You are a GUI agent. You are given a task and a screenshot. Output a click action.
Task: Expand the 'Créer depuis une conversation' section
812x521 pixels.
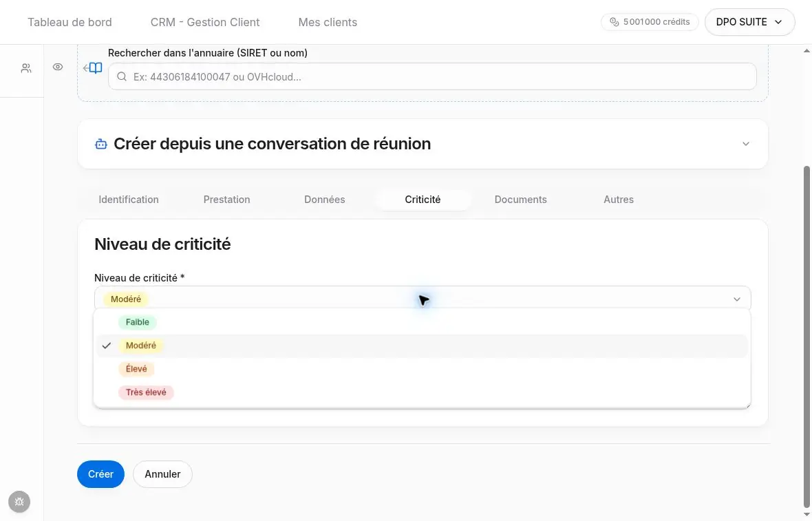click(746, 144)
